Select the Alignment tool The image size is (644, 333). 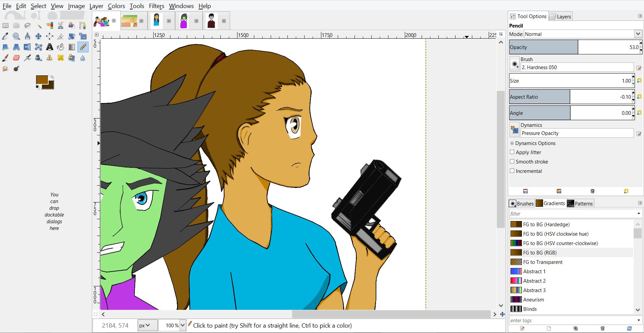tap(50, 36)
